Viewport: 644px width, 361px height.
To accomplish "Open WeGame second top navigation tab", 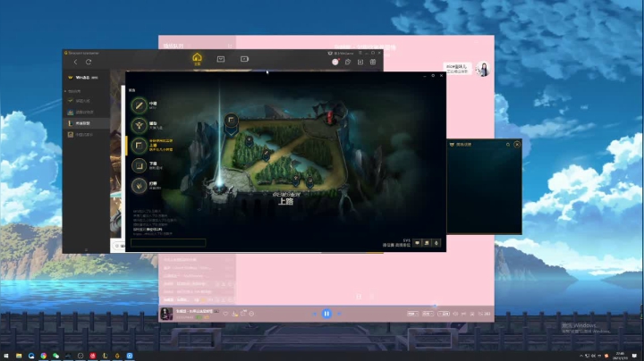I will click(221, 59).
